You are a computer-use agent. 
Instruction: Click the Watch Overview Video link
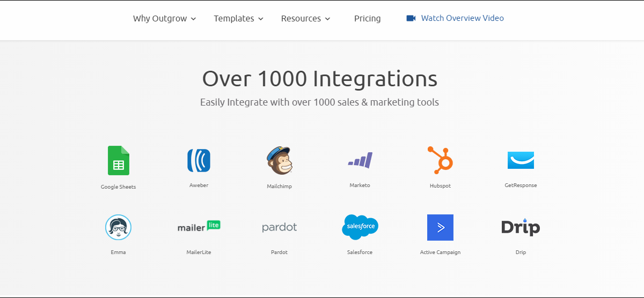[462, 18]
